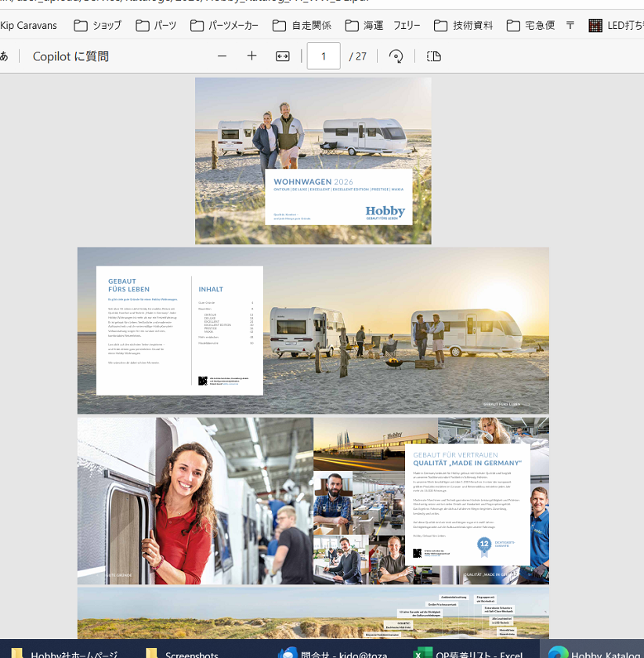Zoom out the PDF with minus icon

222,56
